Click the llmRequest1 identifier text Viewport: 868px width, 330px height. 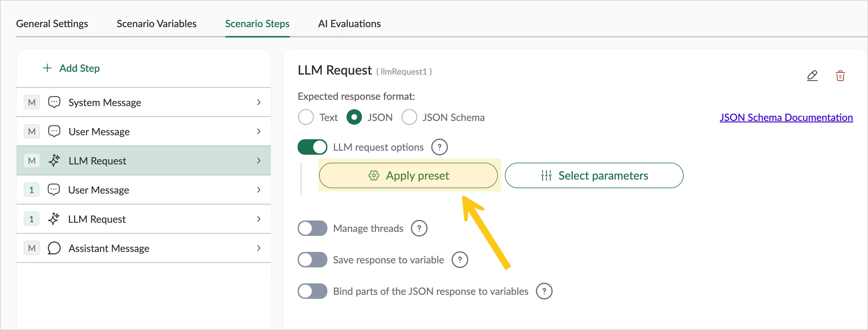(404, 71)
